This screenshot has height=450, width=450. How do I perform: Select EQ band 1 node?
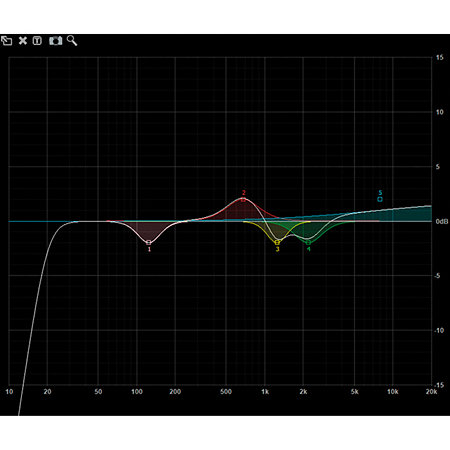[149, 242]
